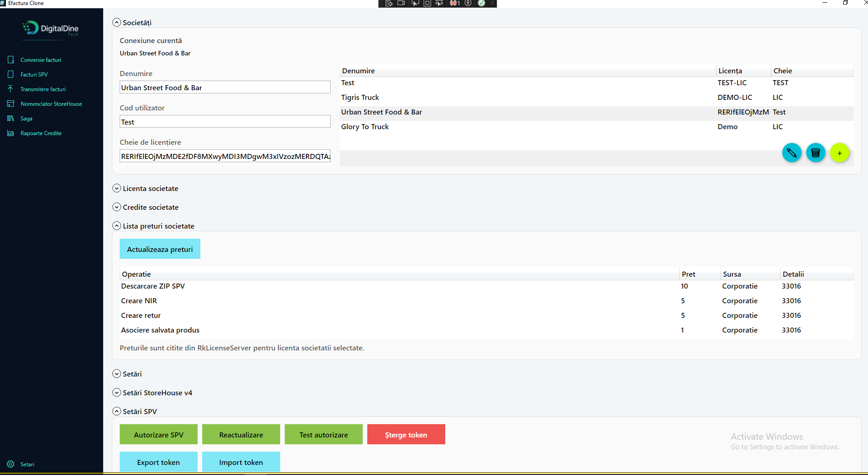The width and height of the screenshot is (868, 475).
Task: Click the Import token button
Action: (241, 462)
